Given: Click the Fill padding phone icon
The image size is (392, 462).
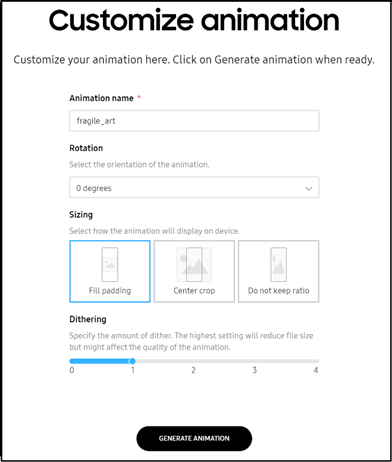Looking at the screenshot, I should (x=110, y=264).
